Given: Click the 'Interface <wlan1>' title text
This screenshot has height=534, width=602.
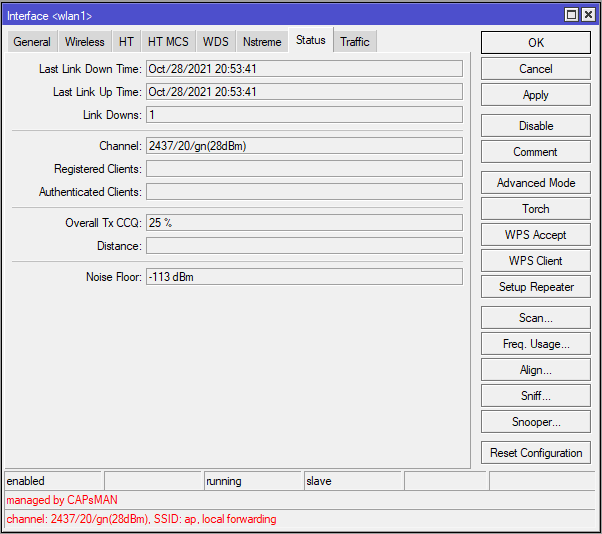Looking at the screenshot, I should coord(49,16).
